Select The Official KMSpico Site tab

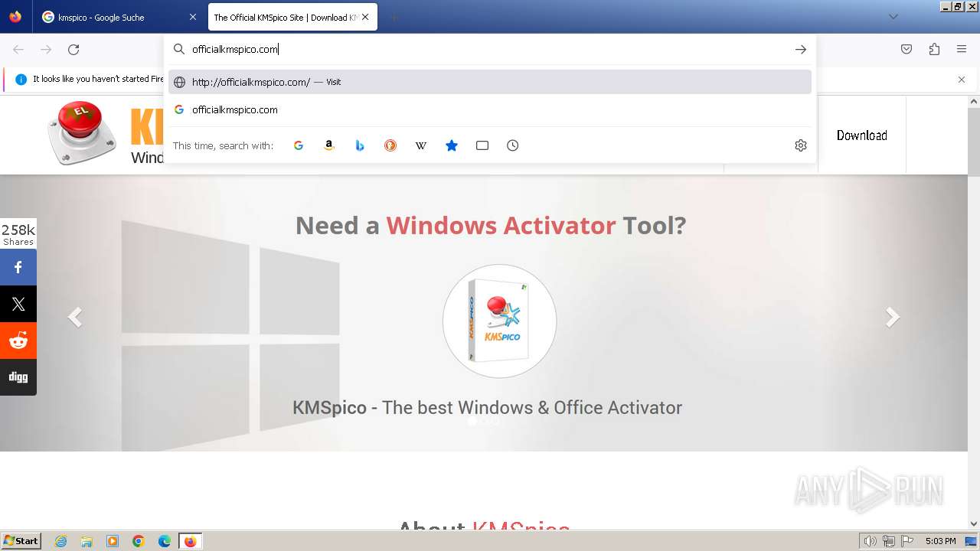292,17
